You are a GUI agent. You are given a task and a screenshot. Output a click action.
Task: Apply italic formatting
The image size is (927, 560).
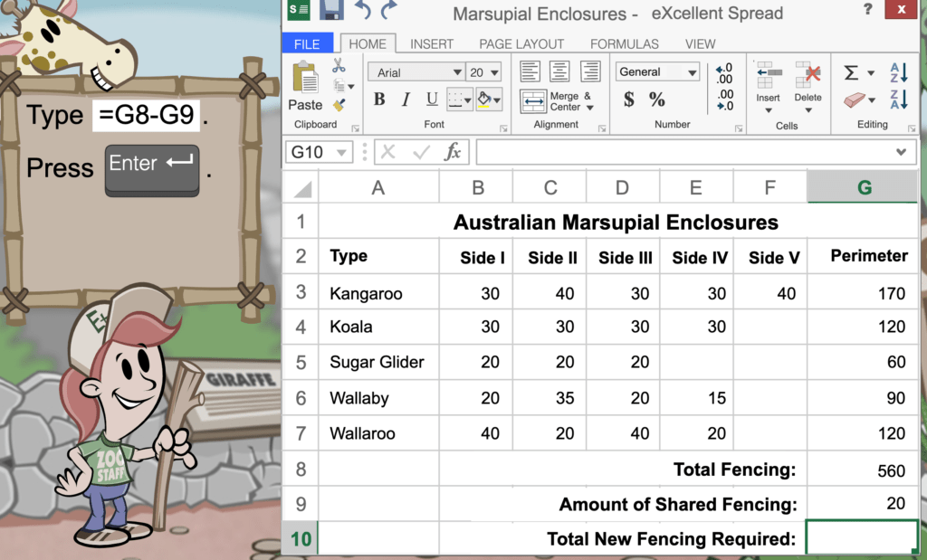coord(405,100)
